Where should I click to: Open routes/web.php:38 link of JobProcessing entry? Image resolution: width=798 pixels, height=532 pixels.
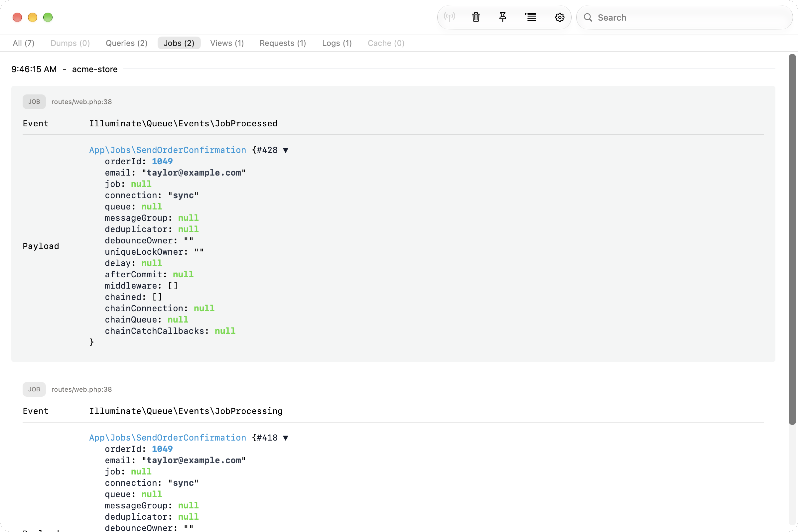[x=81, y=389]
